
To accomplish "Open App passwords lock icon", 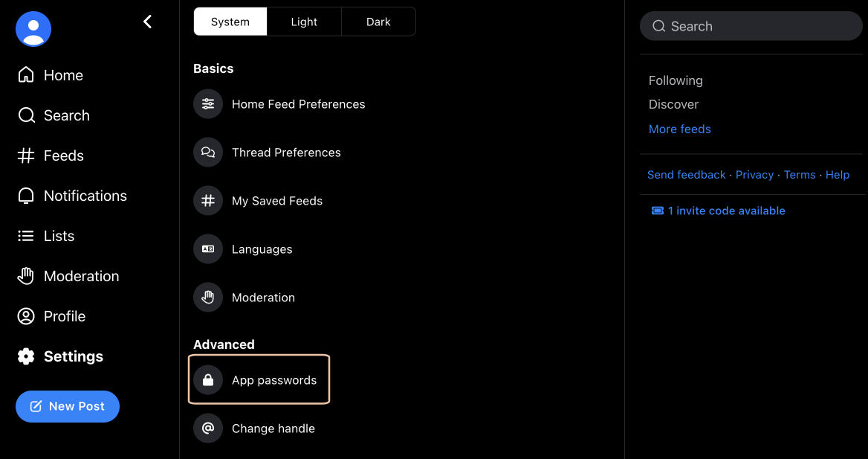I will click(x=208, y=380).
